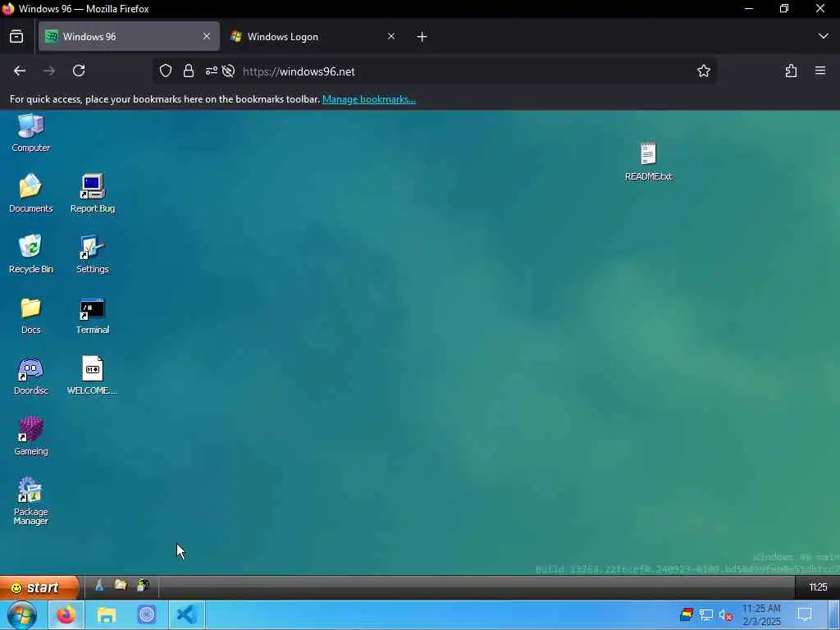The image size is (840, 630).
Task: Open the folder quick-launch icon in Windows 96 taskbar
Action: click(121, 585)
